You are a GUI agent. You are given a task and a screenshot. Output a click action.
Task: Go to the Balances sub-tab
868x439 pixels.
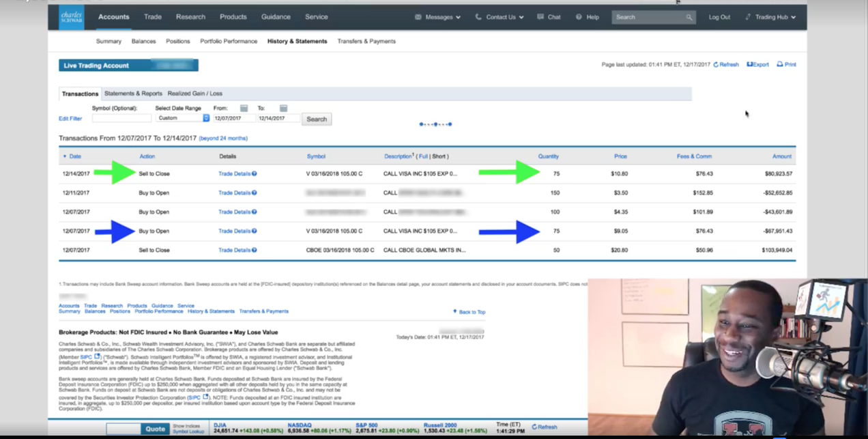pyautogui.click(x=143, y=41)
